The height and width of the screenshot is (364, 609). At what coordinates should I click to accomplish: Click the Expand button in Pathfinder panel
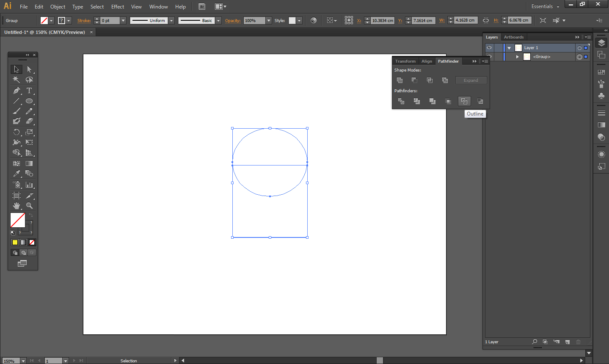tap(471, 80)
